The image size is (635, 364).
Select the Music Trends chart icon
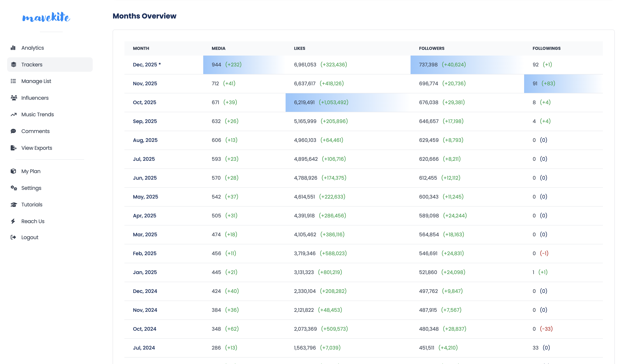click(x=14, y=114)
